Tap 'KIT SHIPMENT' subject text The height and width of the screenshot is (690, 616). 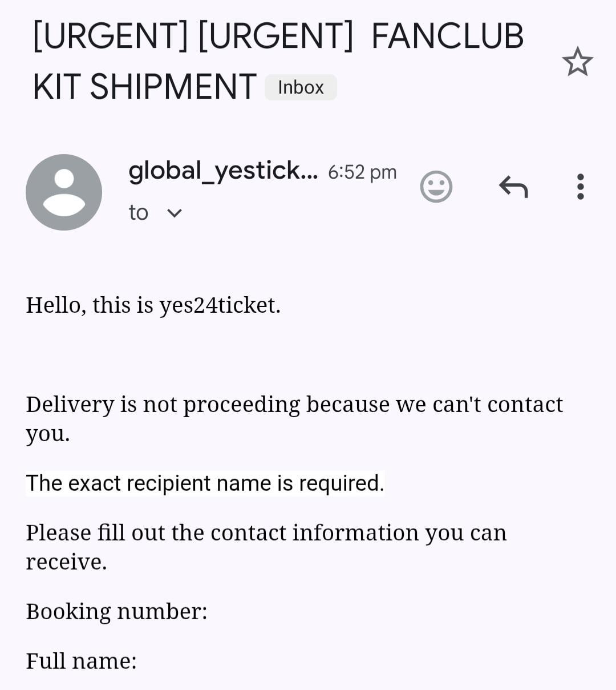(144, 87)
